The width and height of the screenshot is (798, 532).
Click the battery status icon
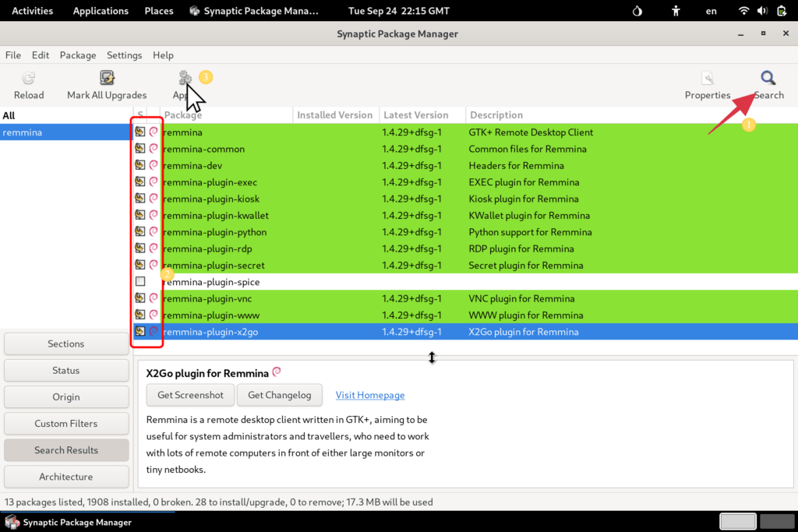[x=782, y=11]
